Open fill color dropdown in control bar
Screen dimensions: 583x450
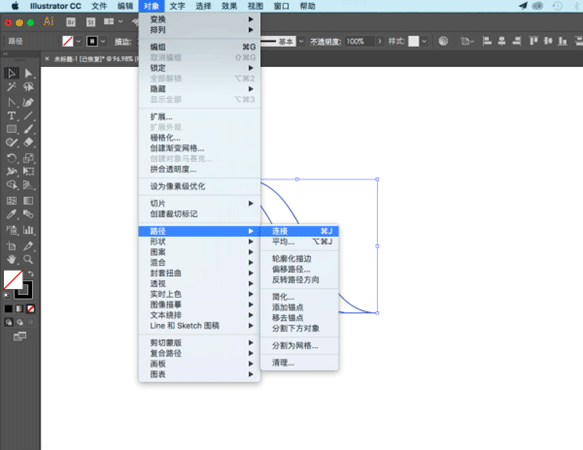[78, 41]
